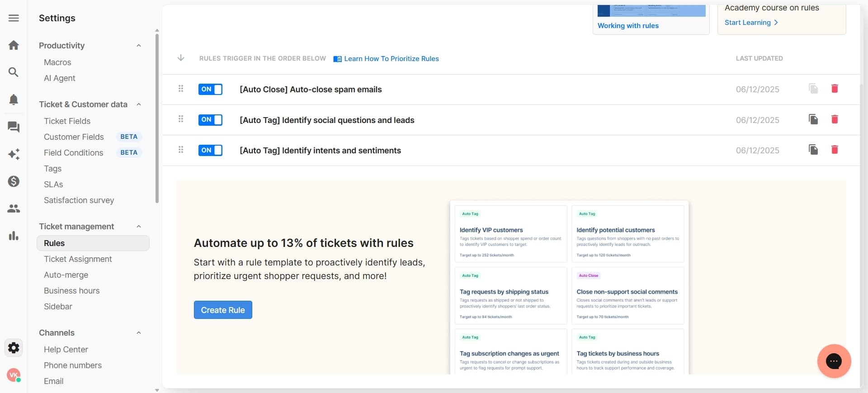
Task: Duplicate the Auto-close spam emails rule
Action: click(x=813, y=89)
